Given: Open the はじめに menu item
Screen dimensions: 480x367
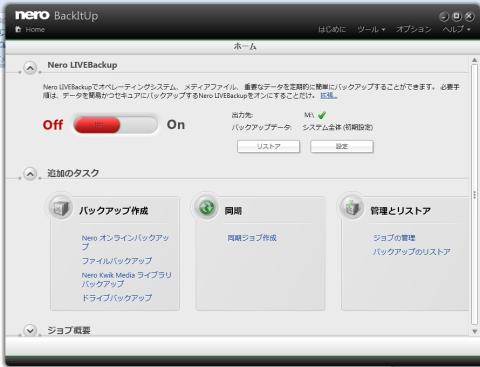Looking at the screenshot, I should (332, 29).
